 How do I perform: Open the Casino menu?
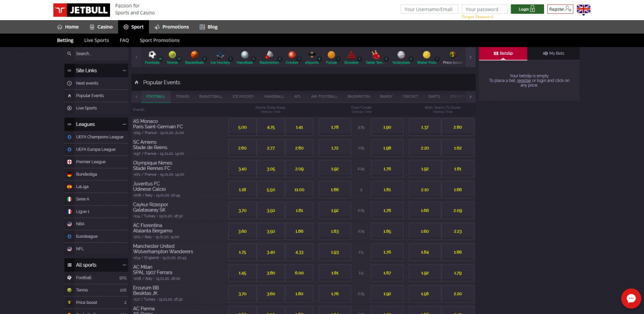pyautogui.click(x=101, y=26)
